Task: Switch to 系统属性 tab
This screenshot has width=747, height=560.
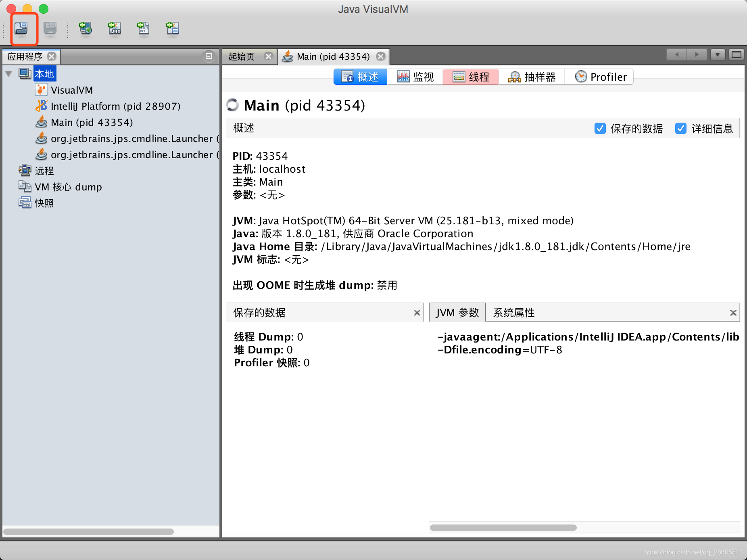Action: coord(514,313)
